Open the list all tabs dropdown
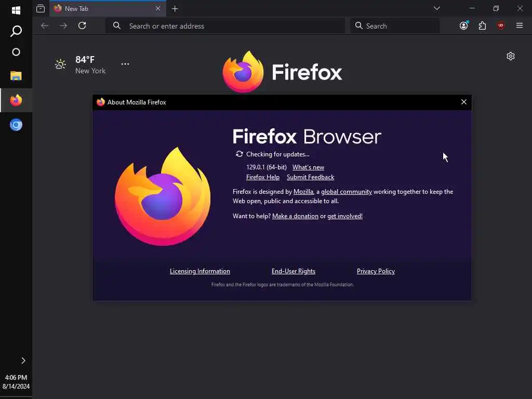 pyautogui.click(x=436, y=8)
